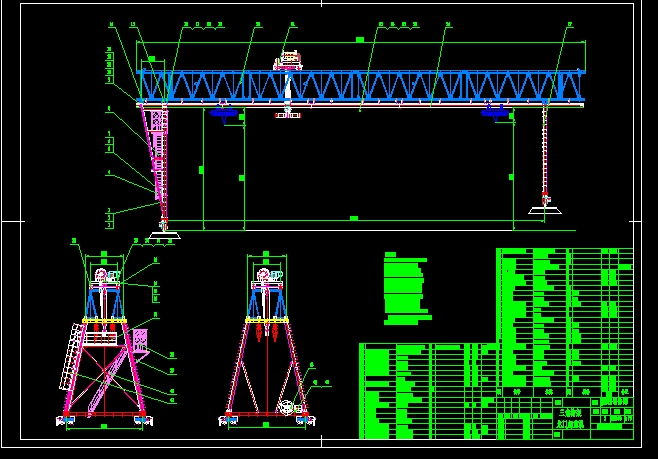
Task: Click the blue truss main girder in front elevation
Action: [361, 86]
